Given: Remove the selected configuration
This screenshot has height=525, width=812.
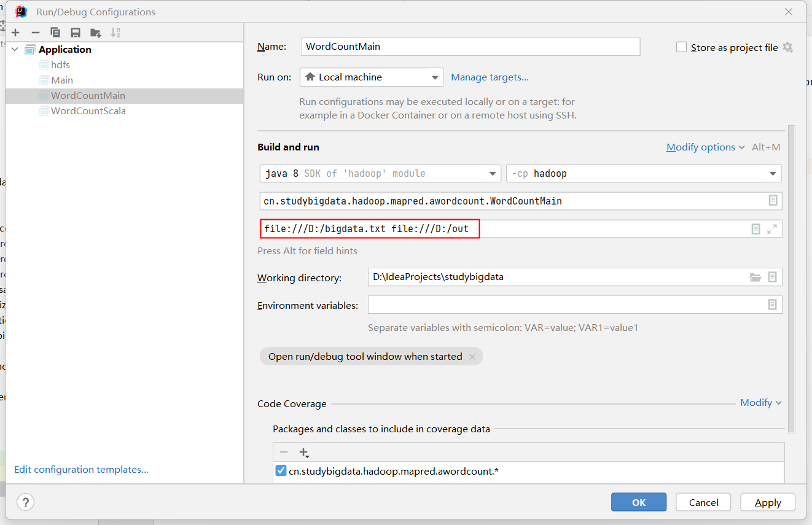Looking at the screenshot, I should click(36, 33).
